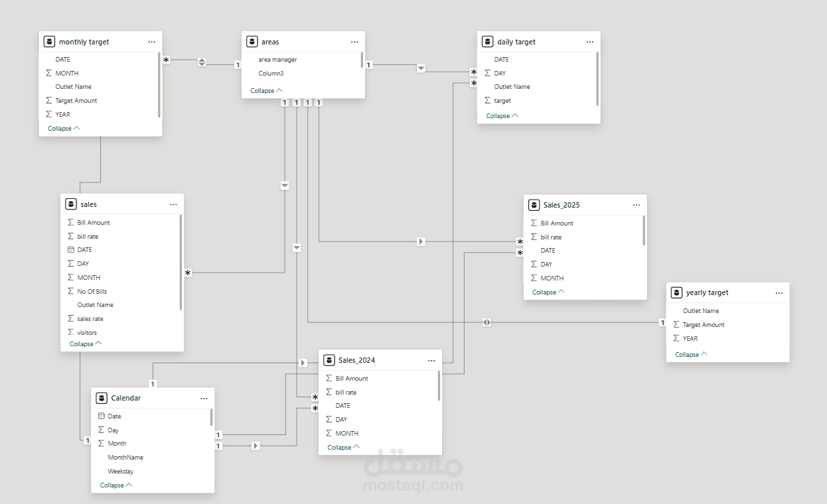Collapse the areas table
Viewport: 827px width, 504px height.
(x=266, y=90)
